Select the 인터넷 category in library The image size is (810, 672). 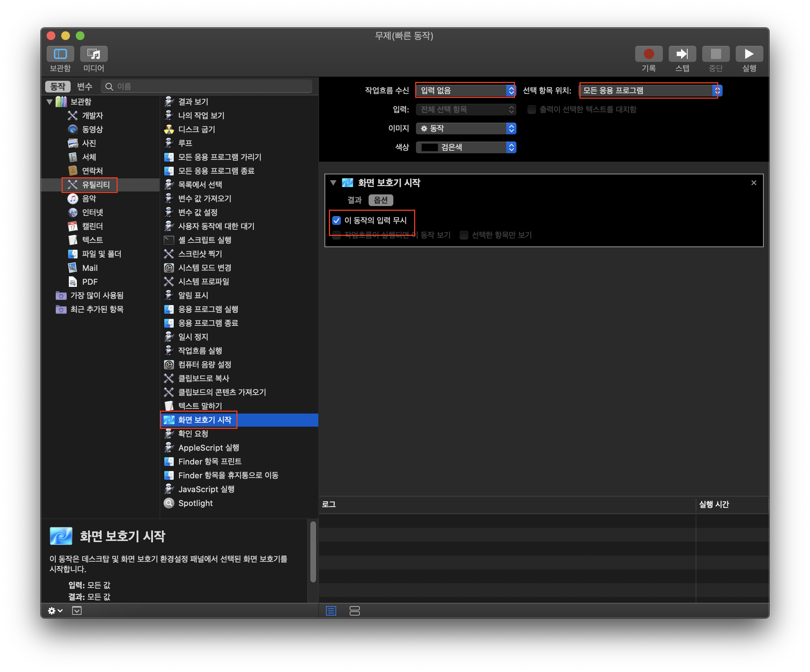coord(92,213)
